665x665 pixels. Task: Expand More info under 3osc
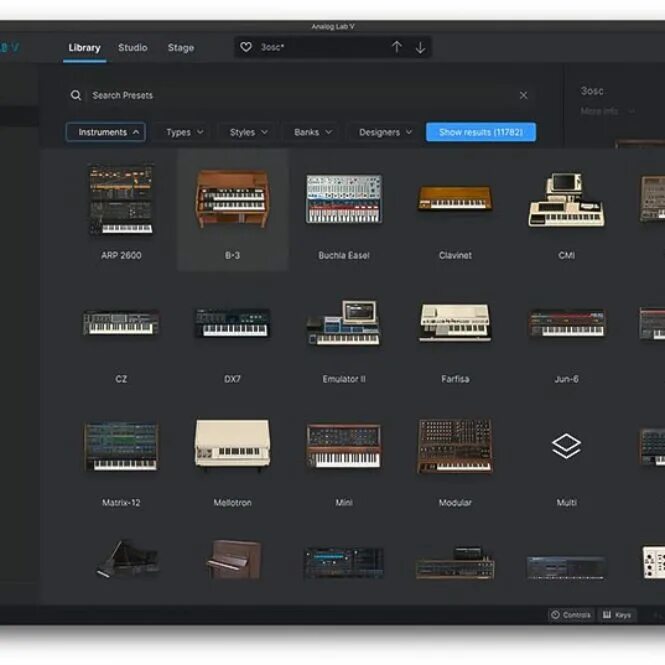pyautogui.click(x=607, y=111)
